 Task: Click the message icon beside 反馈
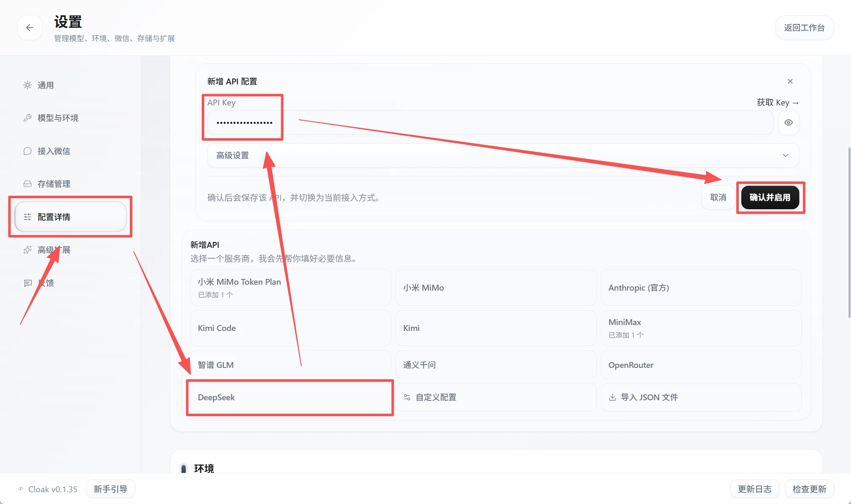[x=27, y=283]
